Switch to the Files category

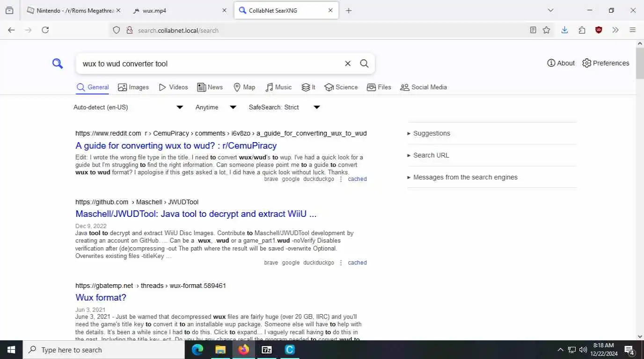click(x=379, y=87)
